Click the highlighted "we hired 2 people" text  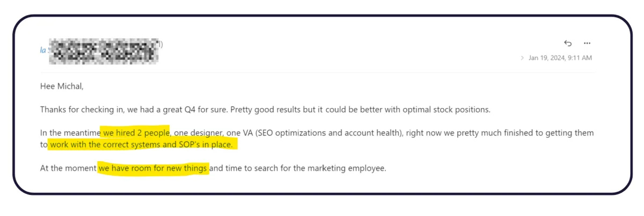point(136,132)
